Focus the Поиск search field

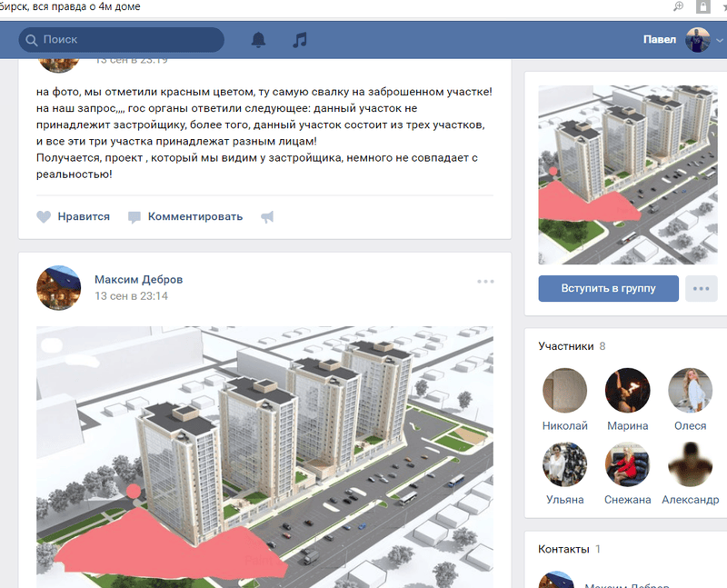122,40
